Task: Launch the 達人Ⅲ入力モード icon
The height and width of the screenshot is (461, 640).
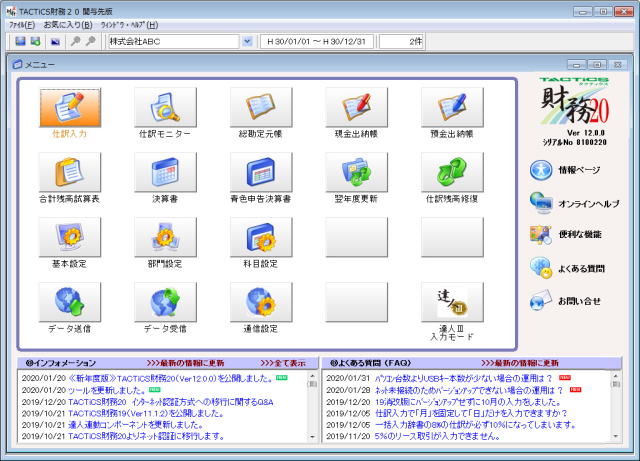Action: pos(452,302)
